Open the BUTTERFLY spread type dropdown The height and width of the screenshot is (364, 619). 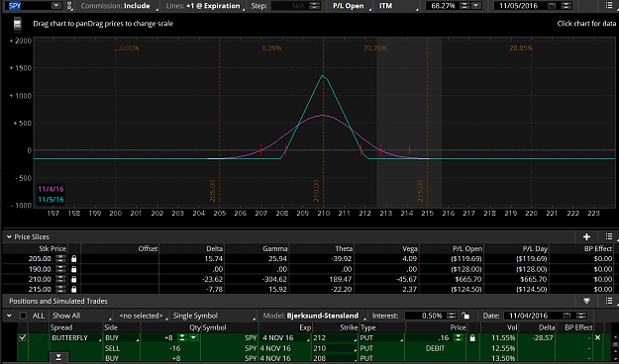(75, 338)
